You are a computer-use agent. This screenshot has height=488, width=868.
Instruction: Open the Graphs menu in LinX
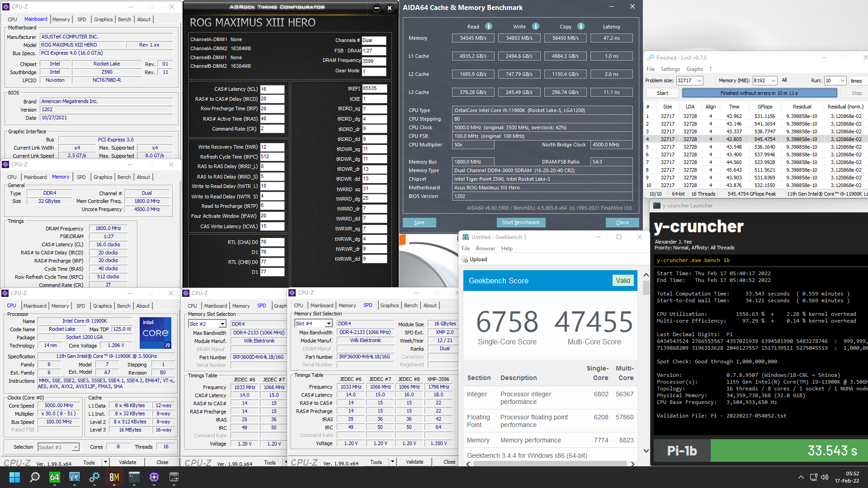tap(694, 69)
